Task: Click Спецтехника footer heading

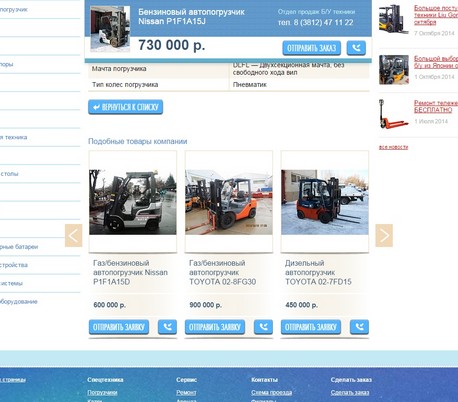Action: (105, 380)
